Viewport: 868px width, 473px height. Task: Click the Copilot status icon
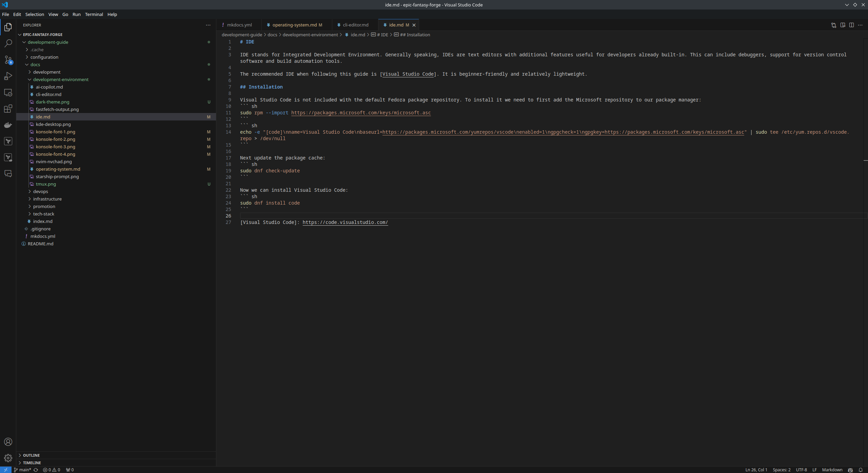850,470
